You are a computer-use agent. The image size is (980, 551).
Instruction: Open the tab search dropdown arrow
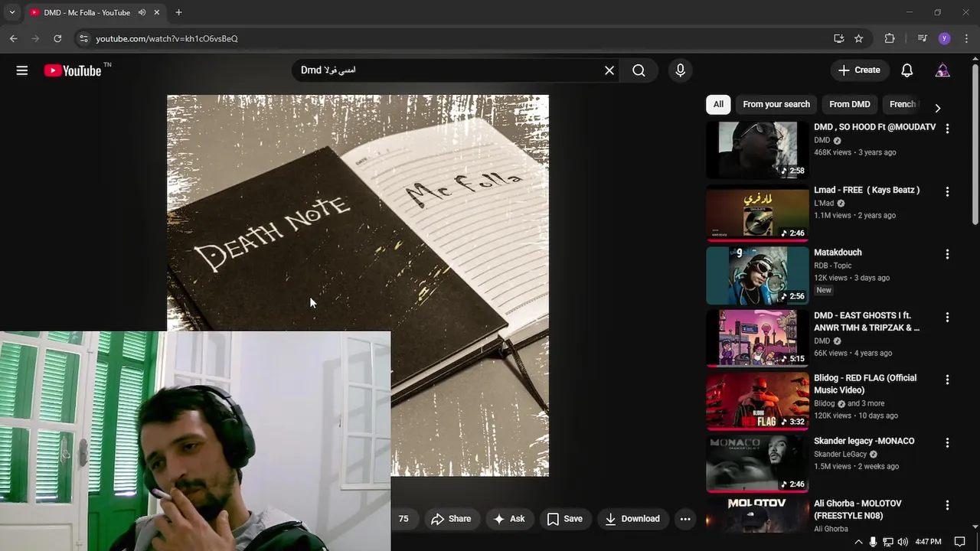coord(11,12)
